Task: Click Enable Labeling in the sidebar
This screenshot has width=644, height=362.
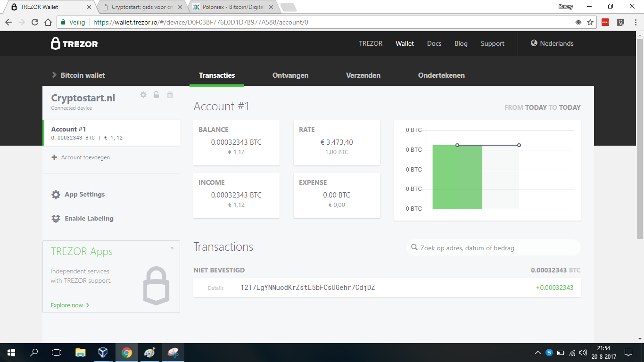Action: [x=89, y=219]
